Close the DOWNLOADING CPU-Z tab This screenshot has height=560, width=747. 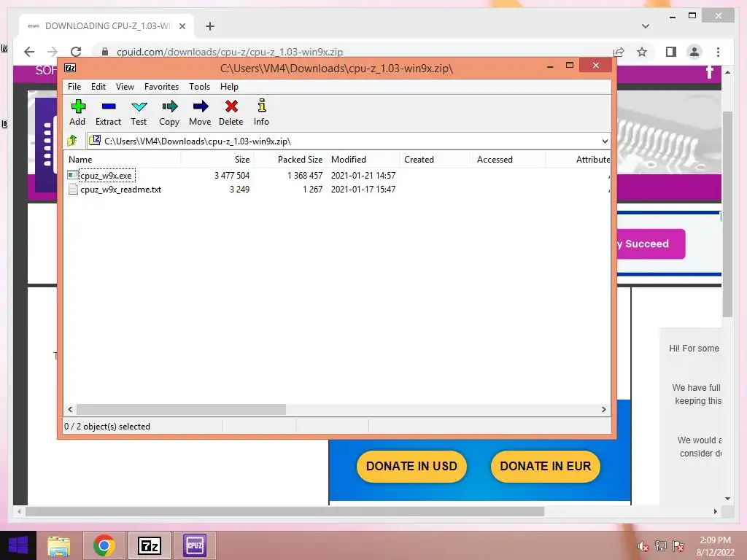[182, 26]
